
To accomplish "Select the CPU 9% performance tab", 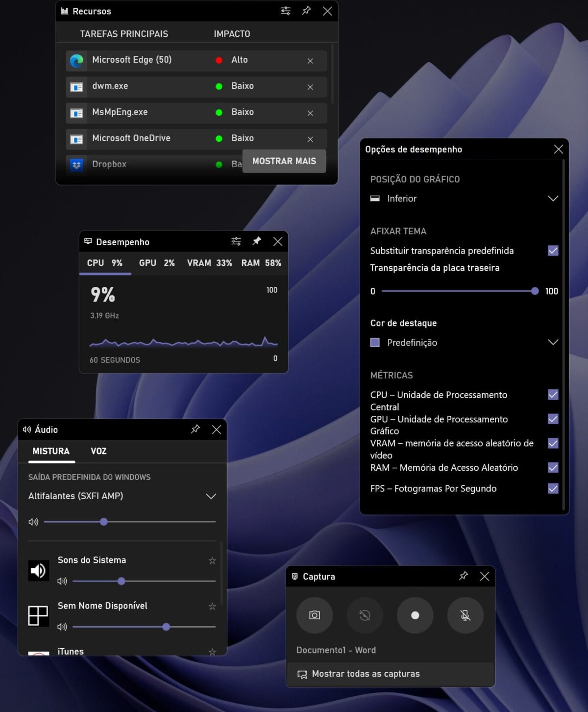I will pos(105,263).
